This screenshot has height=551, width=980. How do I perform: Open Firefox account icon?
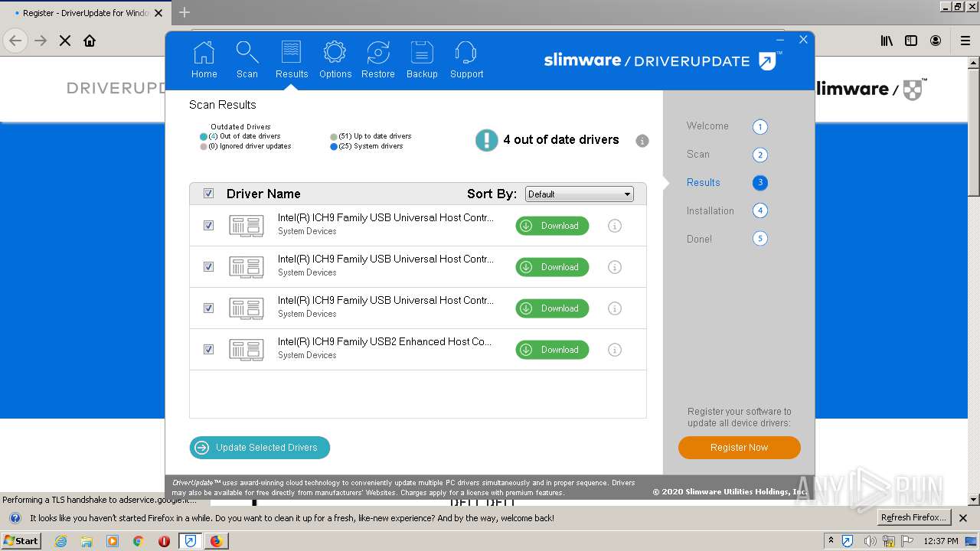click(936, 41)
